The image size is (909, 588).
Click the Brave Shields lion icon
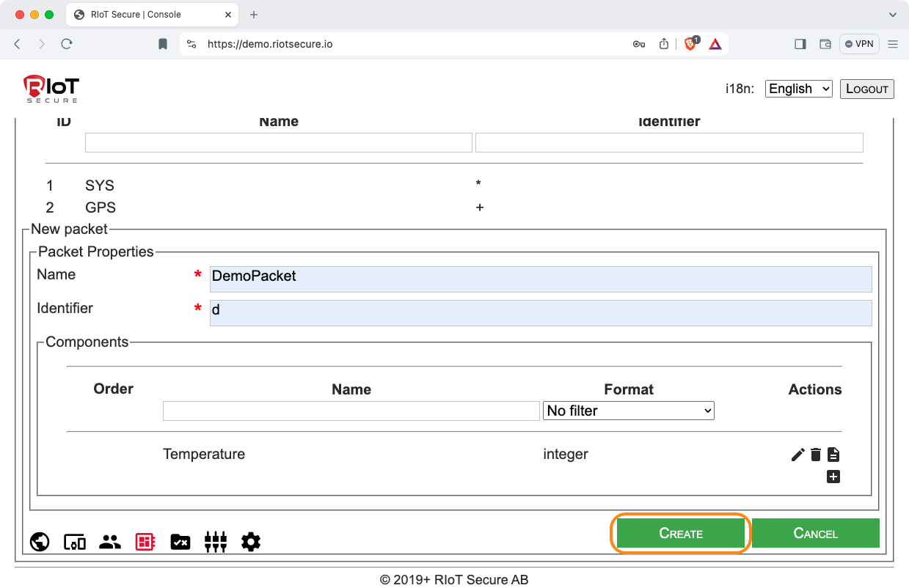690,44
